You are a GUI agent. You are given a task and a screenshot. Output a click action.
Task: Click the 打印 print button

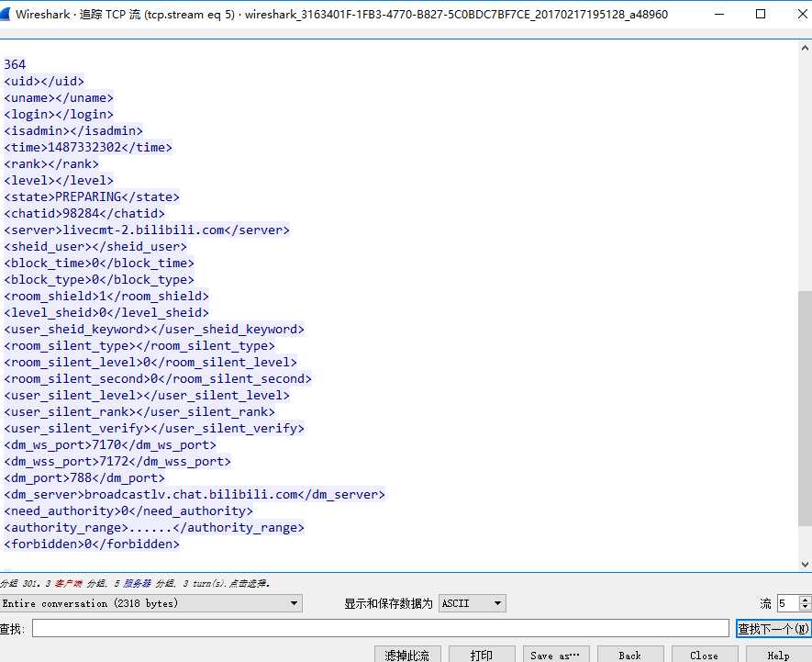coord(482,655)
